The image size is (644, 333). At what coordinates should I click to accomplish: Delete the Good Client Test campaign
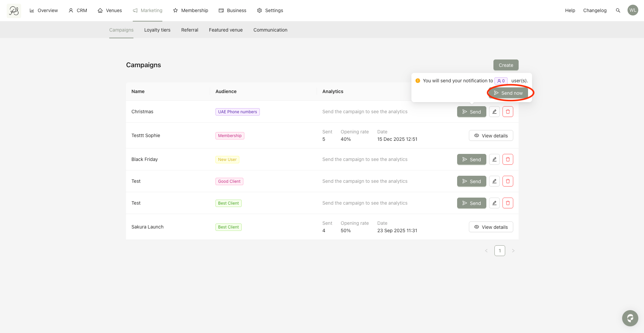(x=508, y=181)
